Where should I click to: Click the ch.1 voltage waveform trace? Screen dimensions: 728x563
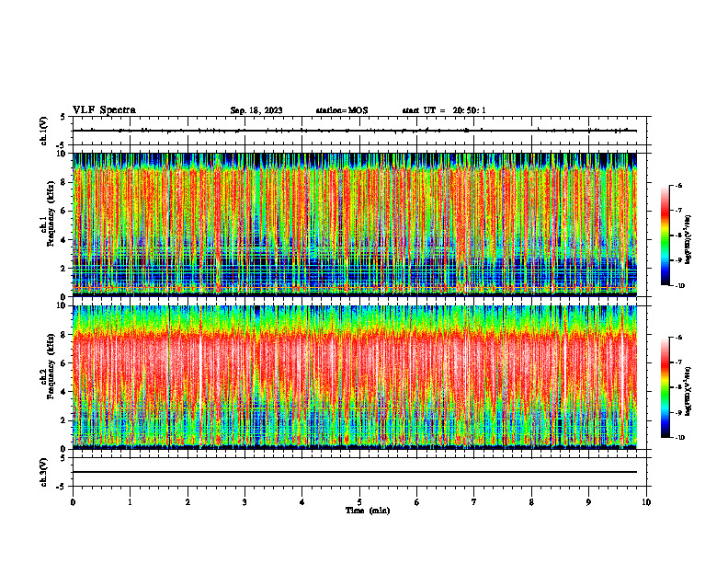355,131
